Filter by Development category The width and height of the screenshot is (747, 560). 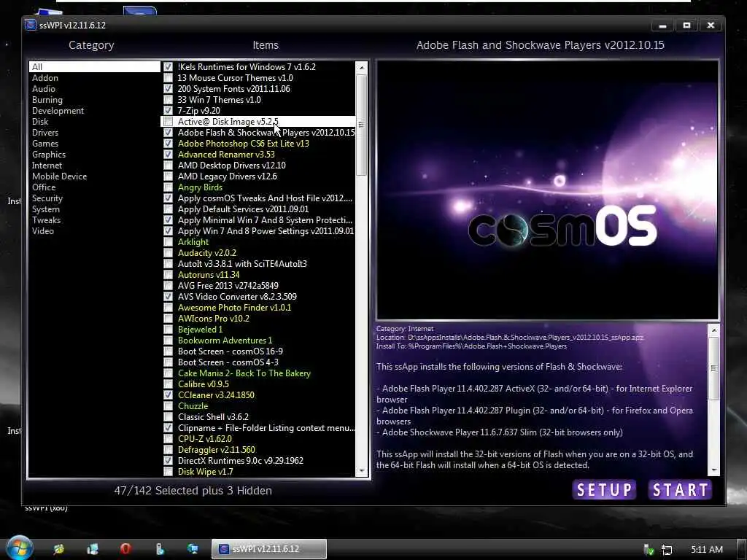point(58,111)
